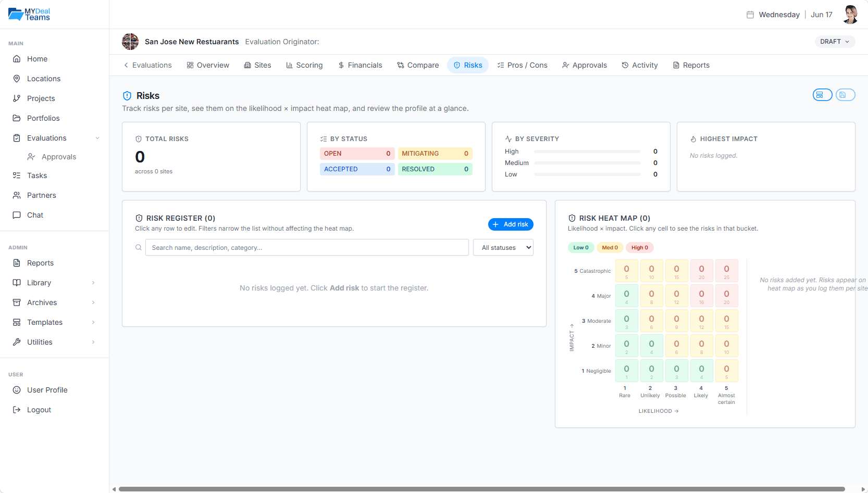Click the RESOLVED status chip
This screenshot has height=493, width=868.
pyautogui.click(x=435, y=169)
